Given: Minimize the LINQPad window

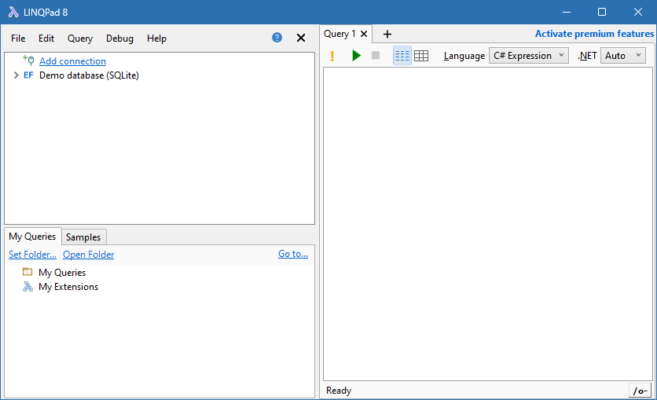Looking at the screenshot, I should coord(566,12).
